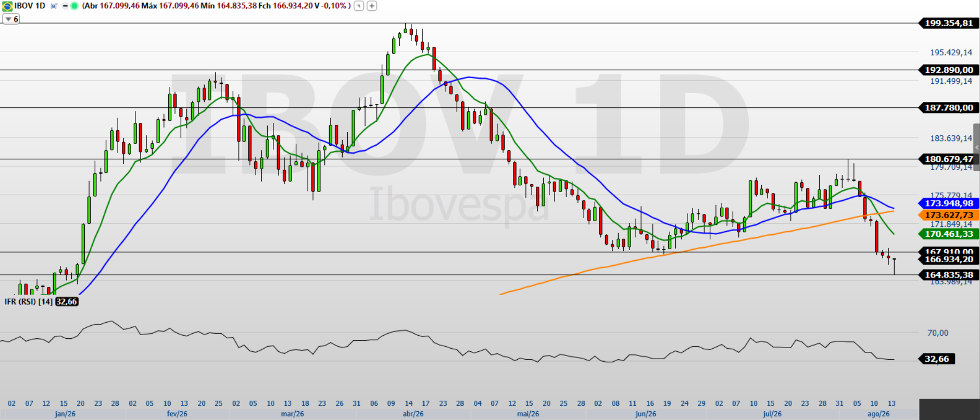Click the plus button in the chart header
This screenshot has height=420, width=980.
(x=372, y=6)
